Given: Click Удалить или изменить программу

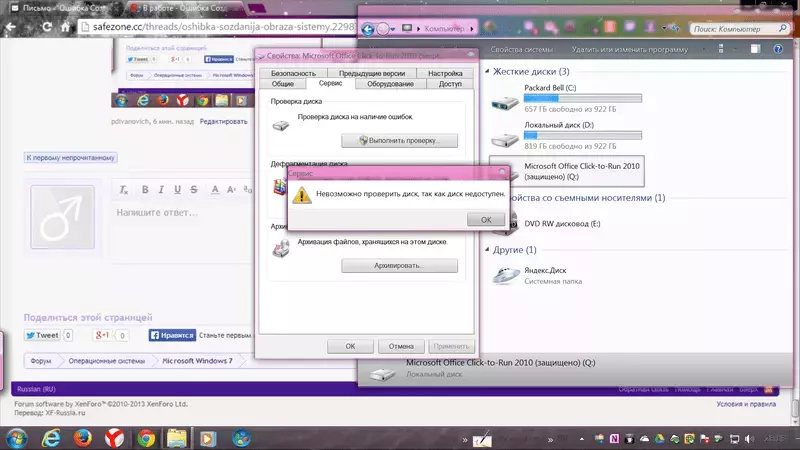Looking at the screenshot, I should tap(630, 49).
